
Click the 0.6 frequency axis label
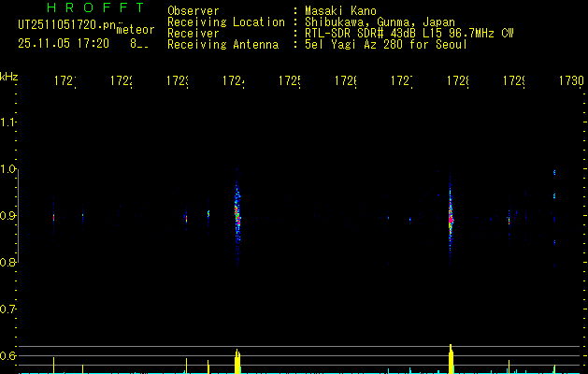coord(8,355)
